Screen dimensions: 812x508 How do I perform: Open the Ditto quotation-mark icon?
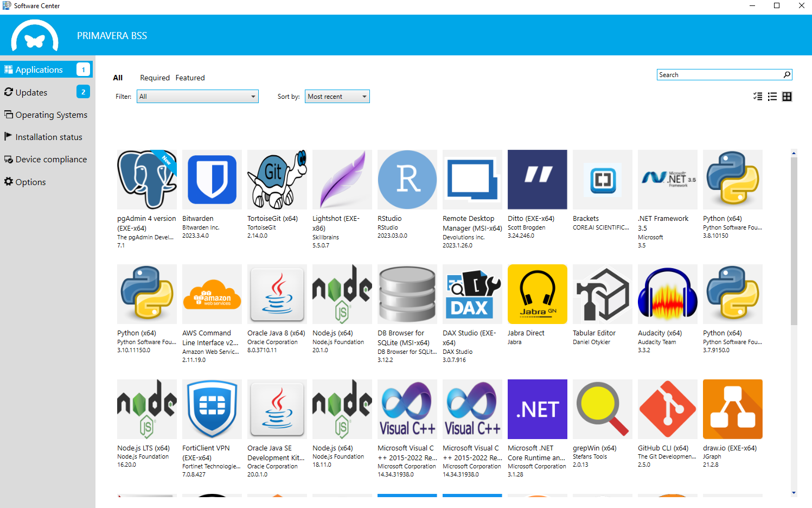[538, 180]
